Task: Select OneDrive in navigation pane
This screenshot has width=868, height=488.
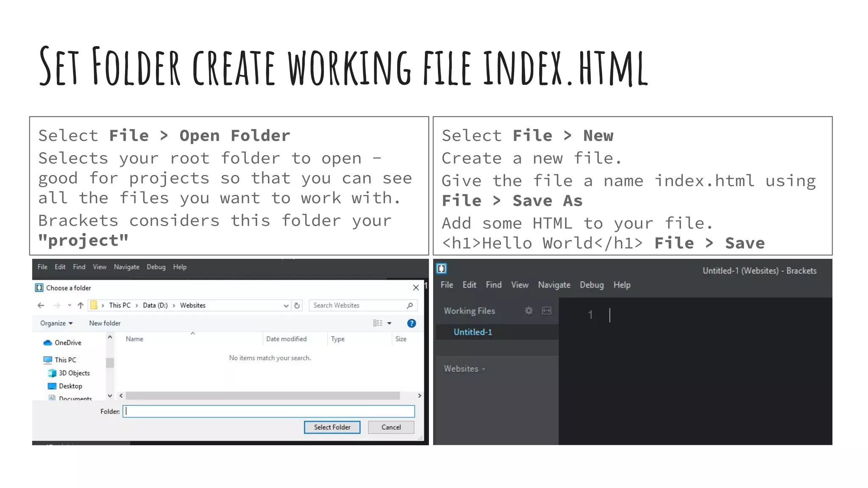Action: 63,343
